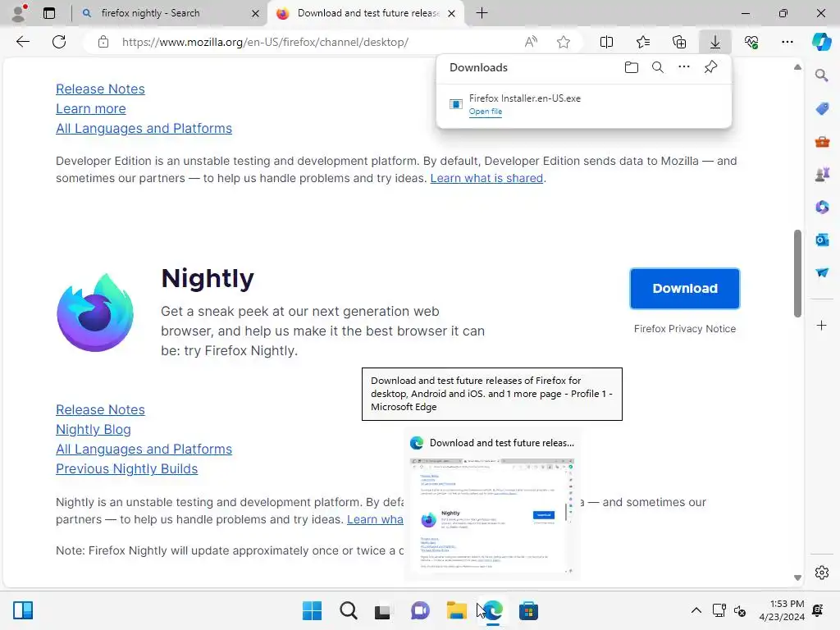Image resolution: width=840 pixels, height=630 pixels.
Task: Open sidebar Drop paper plane icon
Action: pos(822,272)
